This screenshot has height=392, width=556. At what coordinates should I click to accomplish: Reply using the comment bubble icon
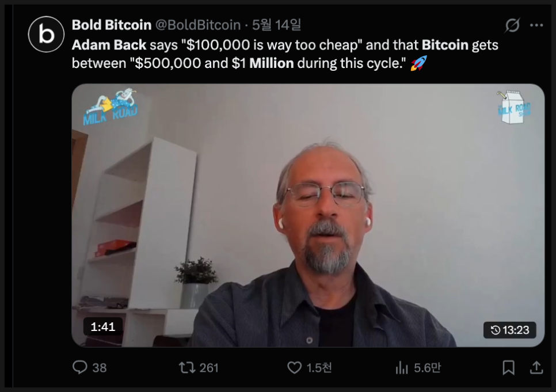point(80,367)
